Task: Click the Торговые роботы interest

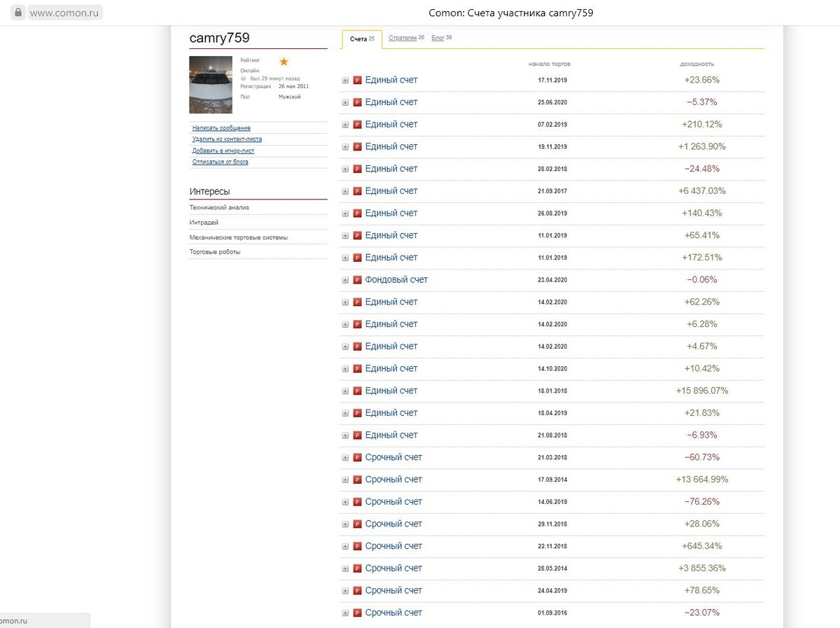Action: [x=215, y=252]
